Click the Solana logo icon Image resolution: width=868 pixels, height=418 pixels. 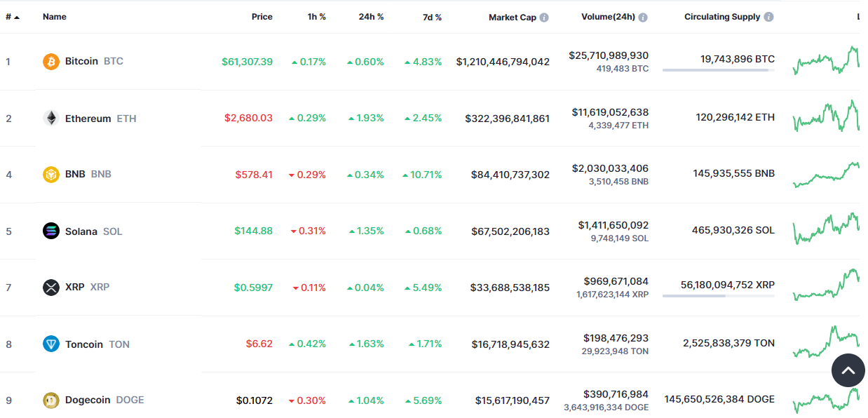pos(51,231)
